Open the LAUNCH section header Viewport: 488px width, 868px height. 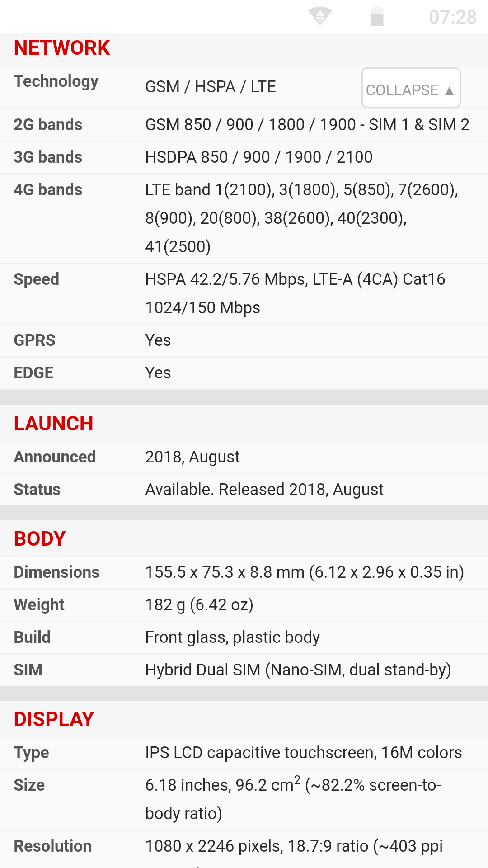53,424
